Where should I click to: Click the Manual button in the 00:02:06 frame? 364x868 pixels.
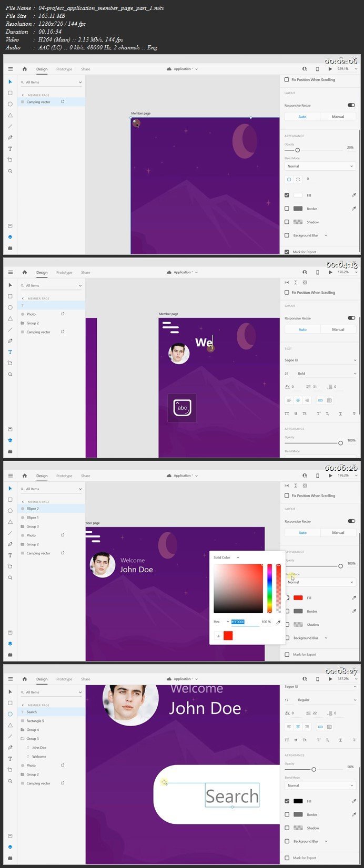(x=338, y=117)
